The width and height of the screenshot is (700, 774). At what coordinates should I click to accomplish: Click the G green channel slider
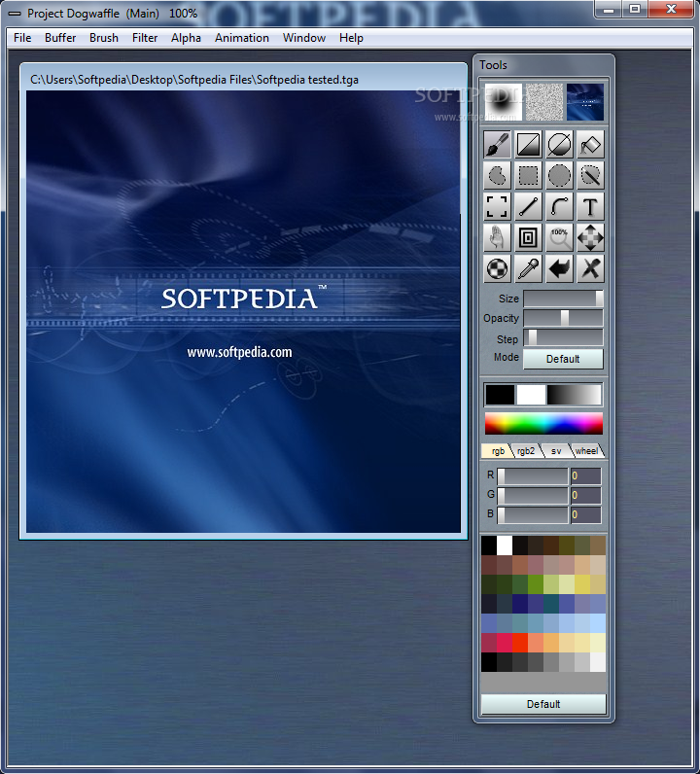point(533,496)
